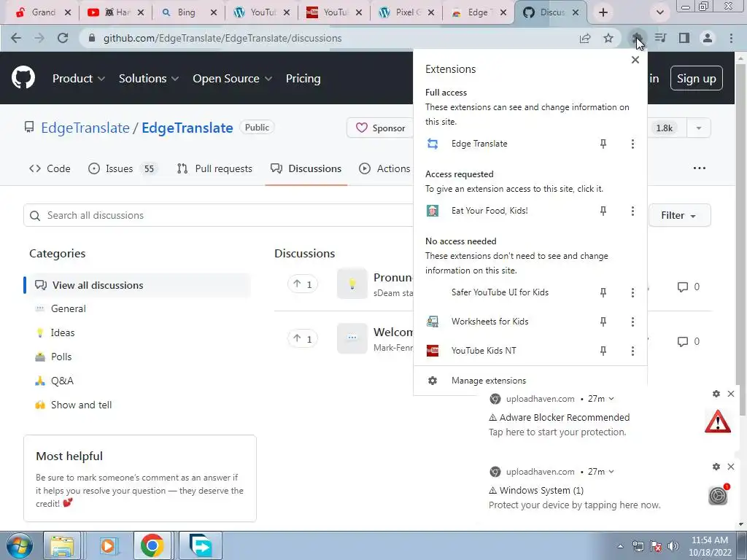Go back to previous page
Viewport: 747px width, 560px height.
tap(16, 38)
